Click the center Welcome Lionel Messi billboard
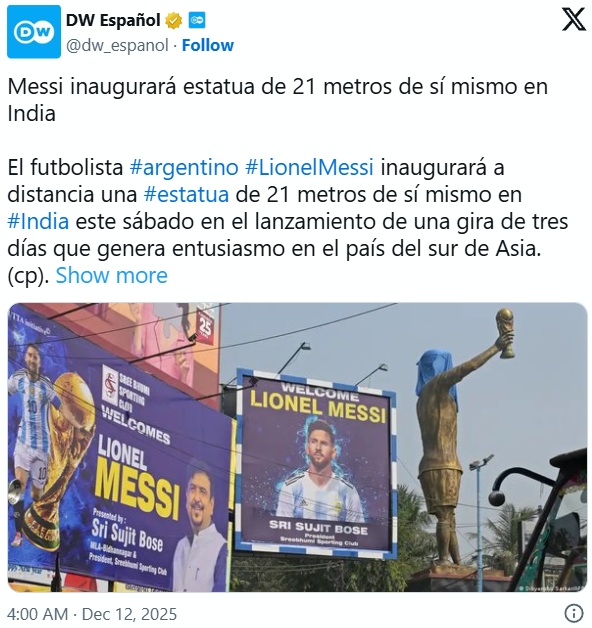 click(315, 464)
